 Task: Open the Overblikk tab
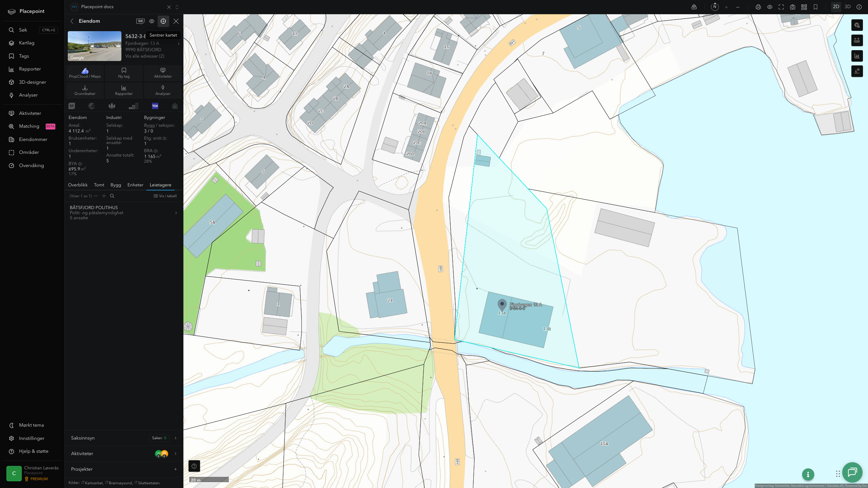(78, 185)
